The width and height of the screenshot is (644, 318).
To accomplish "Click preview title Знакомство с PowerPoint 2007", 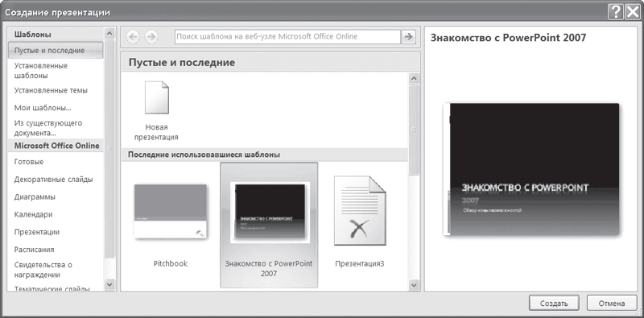I will tap(508, 38).
